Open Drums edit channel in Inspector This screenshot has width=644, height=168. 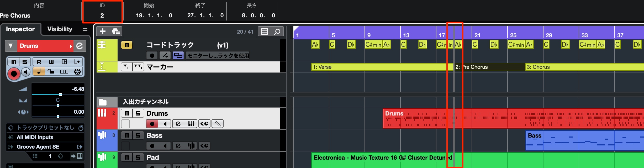[x=80, y=46]
